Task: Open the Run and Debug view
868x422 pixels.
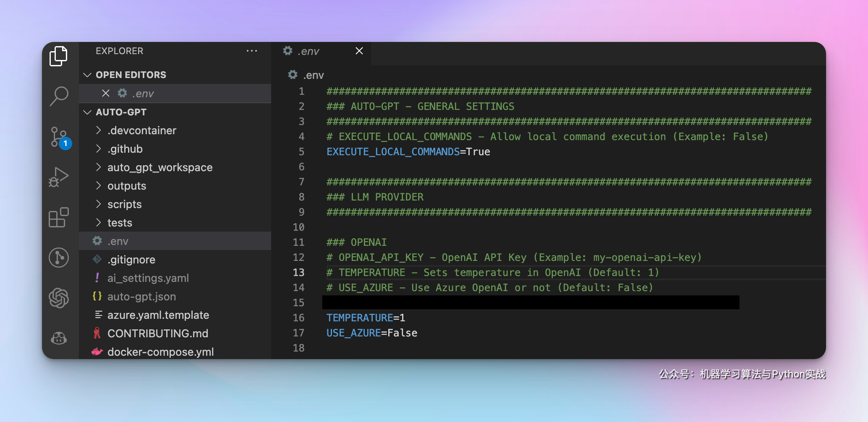Action: pyautogui.click(x=59, y=177)
